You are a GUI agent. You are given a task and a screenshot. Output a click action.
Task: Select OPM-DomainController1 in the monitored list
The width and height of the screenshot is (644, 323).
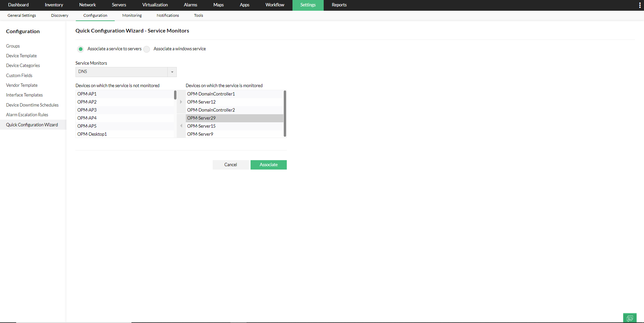click(211, 94)
